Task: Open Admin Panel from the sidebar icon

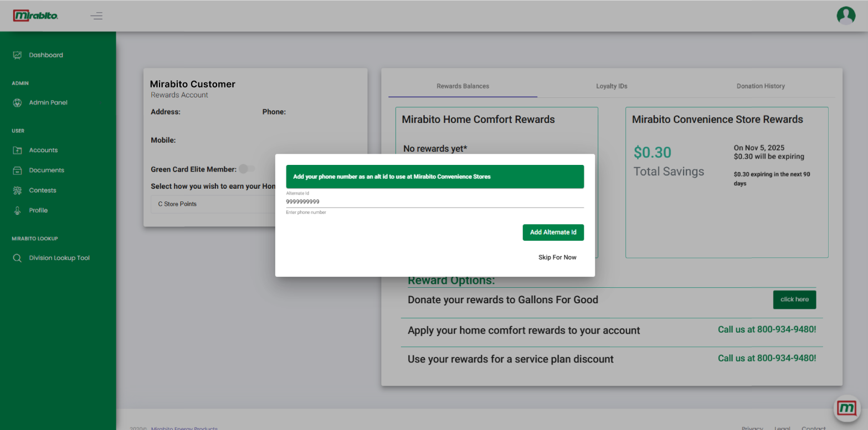Action: pyautogui.click(x=17, y=103)
